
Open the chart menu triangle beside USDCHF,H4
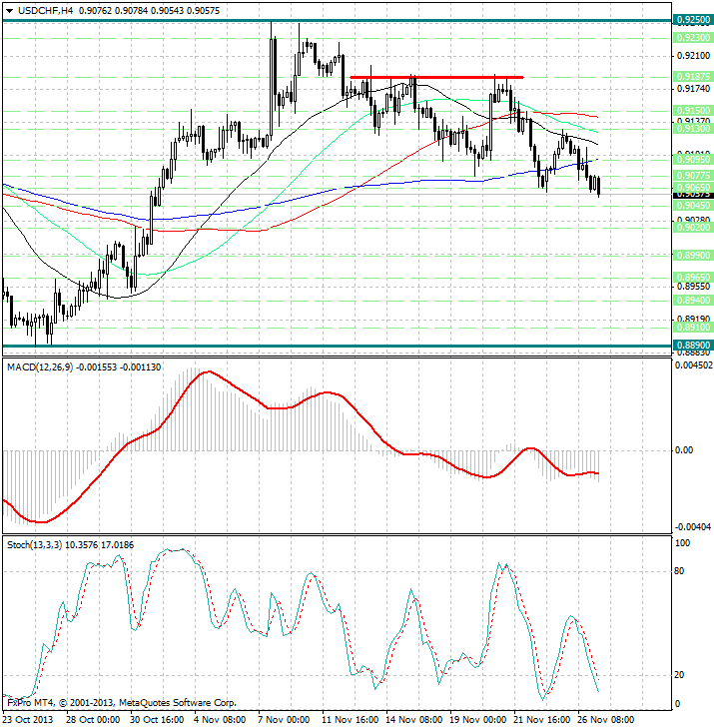(9, 11)
